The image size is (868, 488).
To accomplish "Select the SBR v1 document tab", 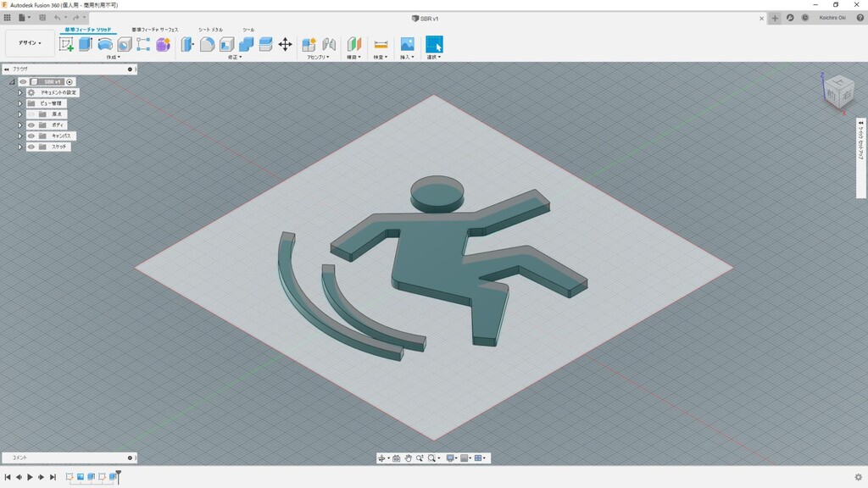I will coord(426,19).
